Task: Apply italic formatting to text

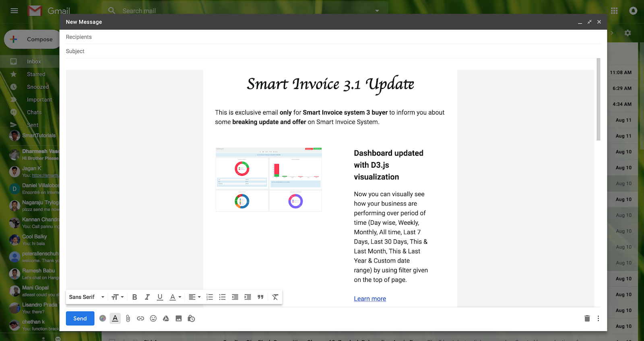Action: (147, 297)
